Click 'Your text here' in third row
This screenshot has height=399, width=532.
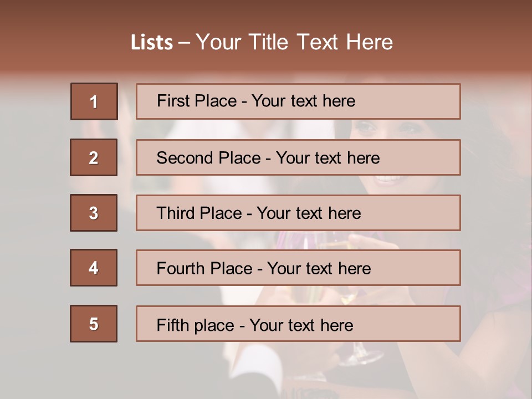pos(309,213)
